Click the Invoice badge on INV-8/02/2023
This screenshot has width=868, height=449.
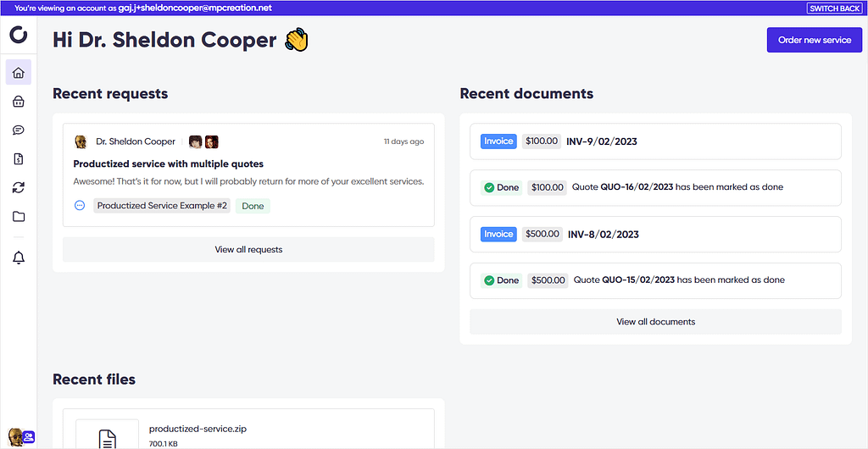(498, 234)
